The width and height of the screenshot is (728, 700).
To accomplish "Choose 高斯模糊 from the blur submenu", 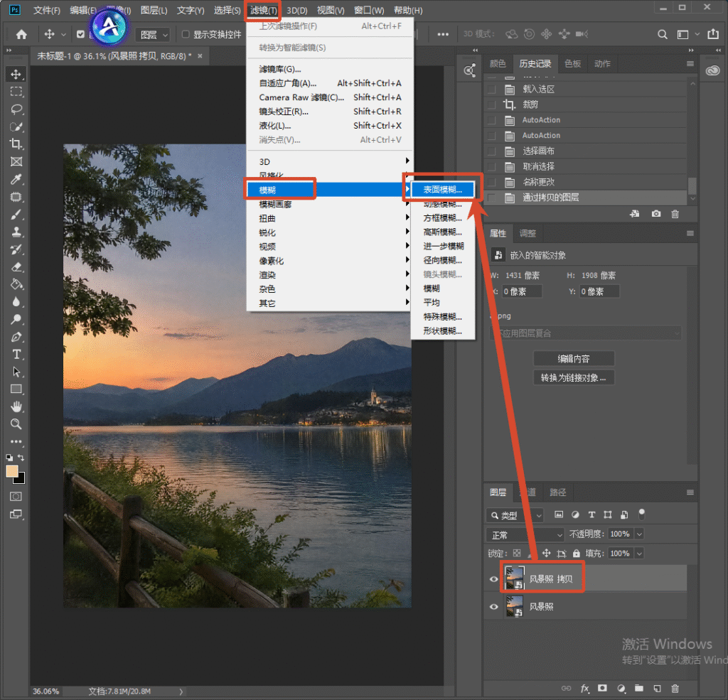I will pyautogui.click(x=442, y=232).
